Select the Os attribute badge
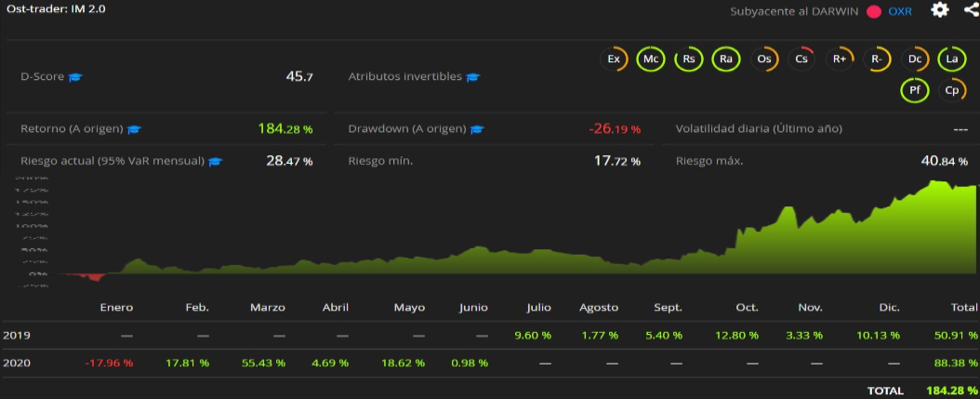The image size is (980, 399). pos(763,60)
